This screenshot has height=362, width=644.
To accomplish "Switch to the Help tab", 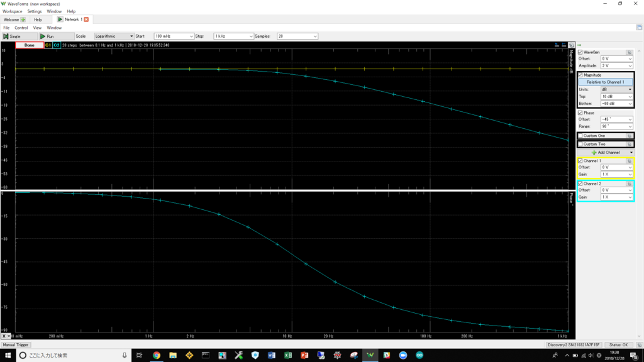I will (38, 19).
